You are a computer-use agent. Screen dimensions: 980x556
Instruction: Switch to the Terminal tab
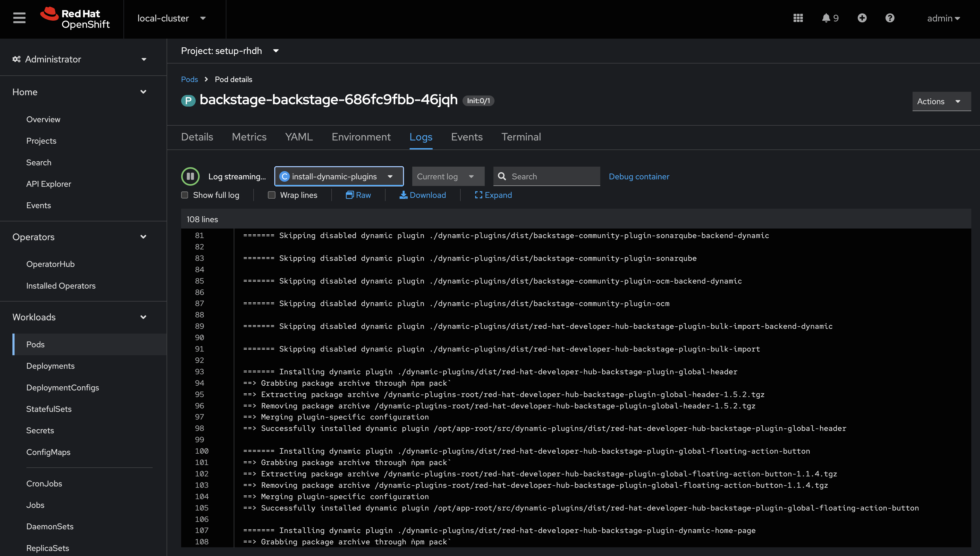tap(521, 137)
